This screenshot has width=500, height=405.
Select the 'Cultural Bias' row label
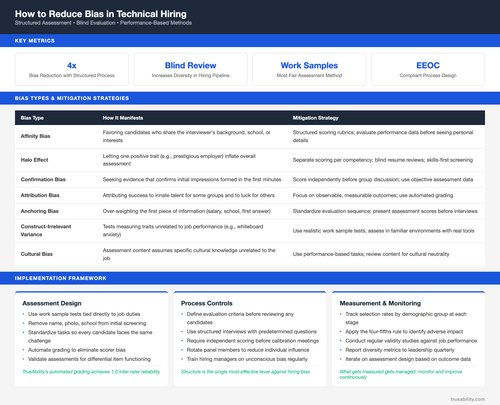coord(37,254)
